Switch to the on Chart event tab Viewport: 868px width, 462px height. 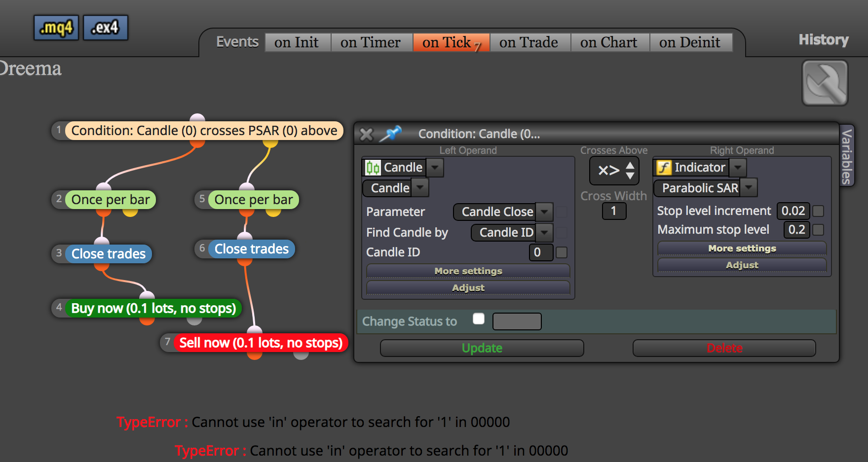tap(609, 42)
